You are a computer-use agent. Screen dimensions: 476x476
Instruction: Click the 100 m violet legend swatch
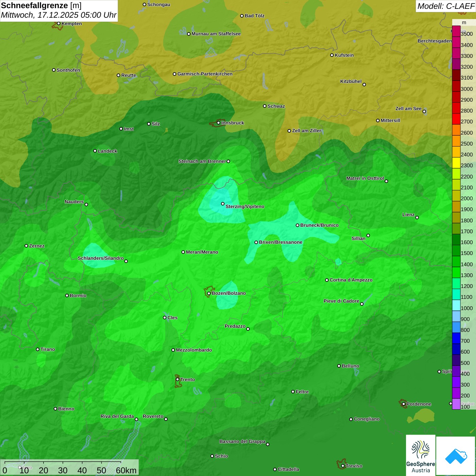(456, 404)
